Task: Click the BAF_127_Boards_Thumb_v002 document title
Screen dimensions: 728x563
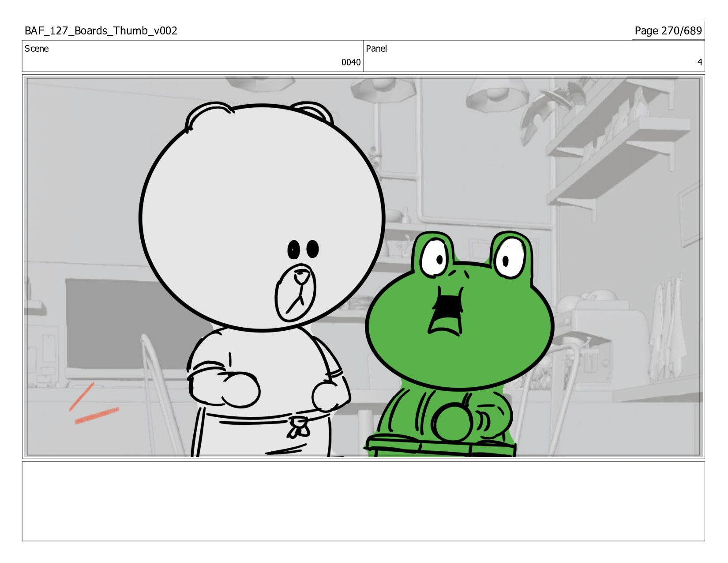Action: pos(101,30)
